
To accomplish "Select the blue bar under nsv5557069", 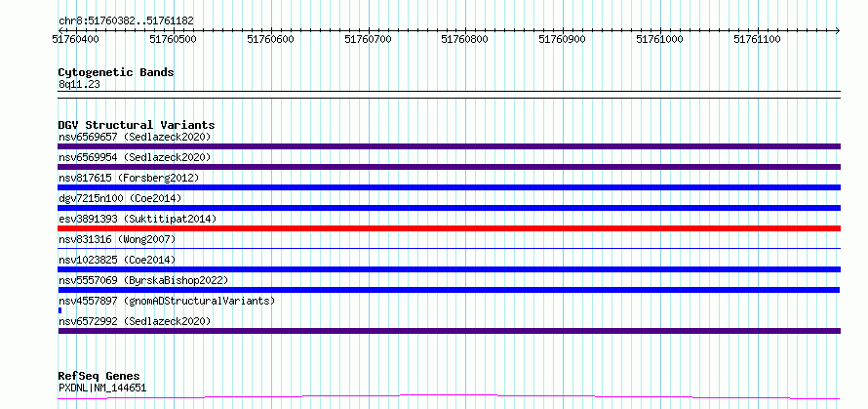I will (x=449, y=290).
